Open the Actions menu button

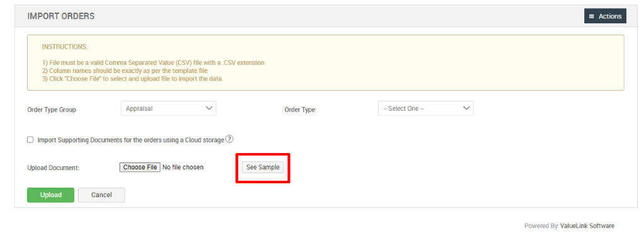coord(605,16)
